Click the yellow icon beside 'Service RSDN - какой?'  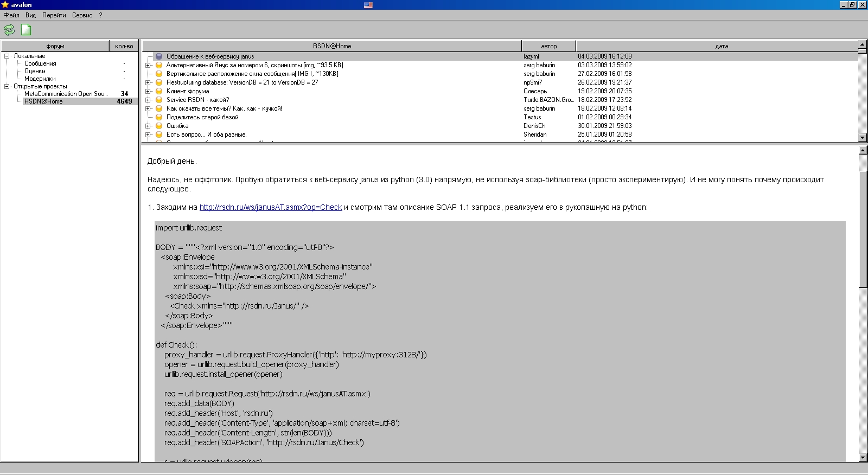point(159,100)
